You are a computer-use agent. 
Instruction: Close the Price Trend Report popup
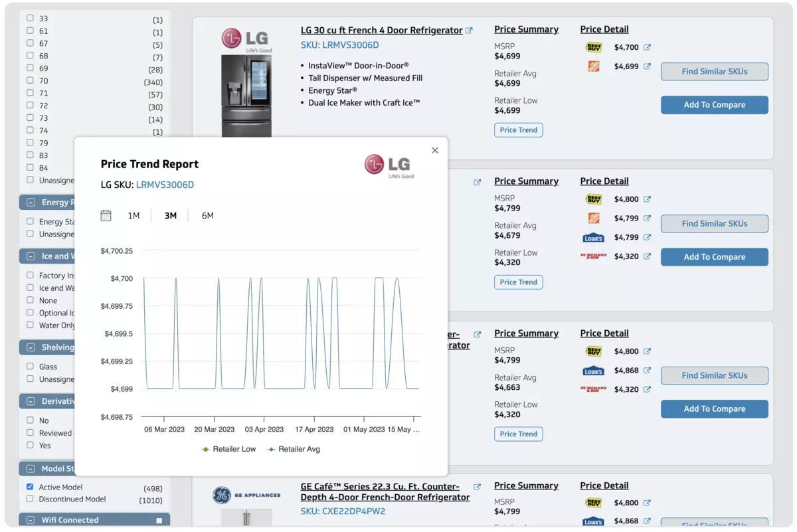coord(435,151)
